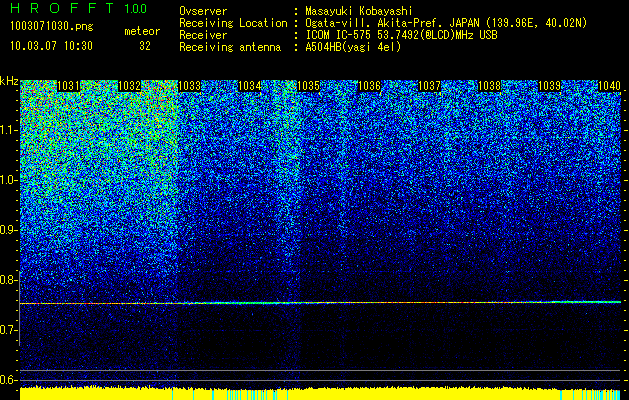Click the Receiving Location label
The width and height of the screenshot is (629, 400).
point(233,23)
